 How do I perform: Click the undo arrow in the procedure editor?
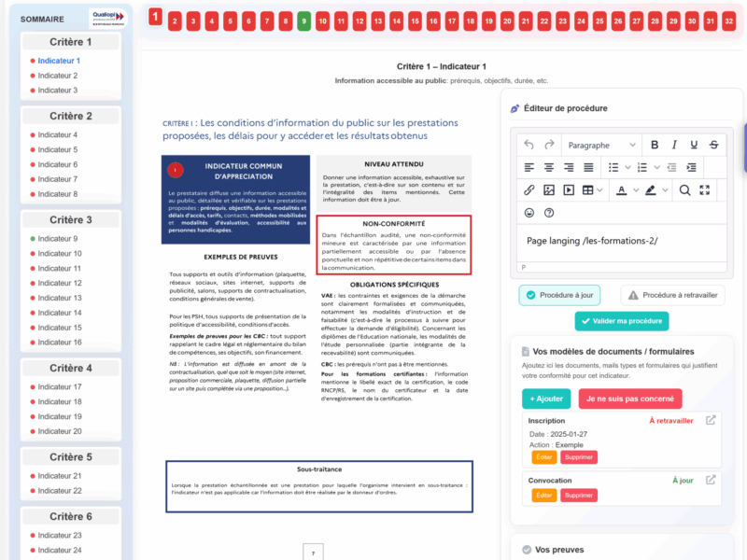[x=529, y=145]
